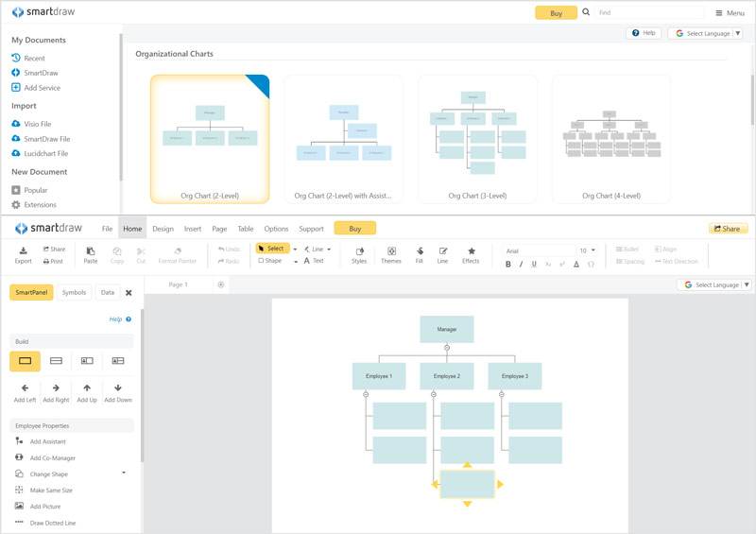Open the Insert menu
The height and width of the screenshot is (534, 756).
pos(193,229)
